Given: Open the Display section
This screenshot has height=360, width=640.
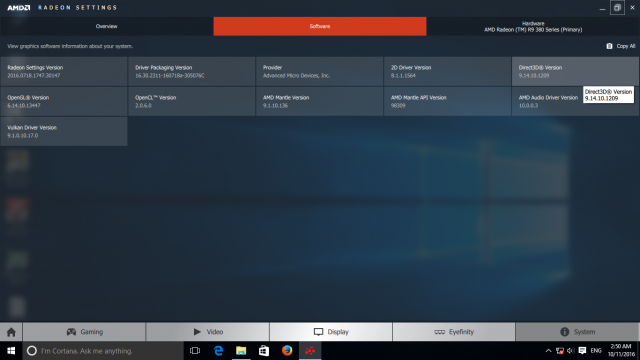Looking at the screenshot, I should [x=331, y=332].
